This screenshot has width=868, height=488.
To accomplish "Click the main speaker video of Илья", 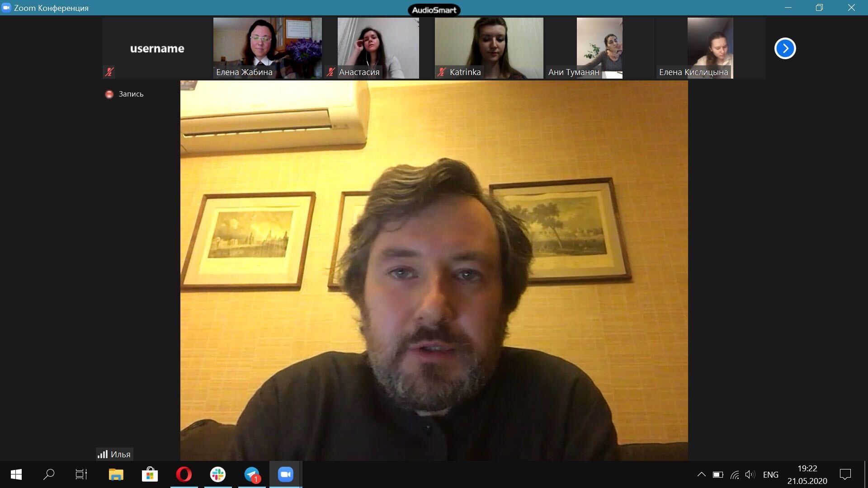I will coord(434,271).
